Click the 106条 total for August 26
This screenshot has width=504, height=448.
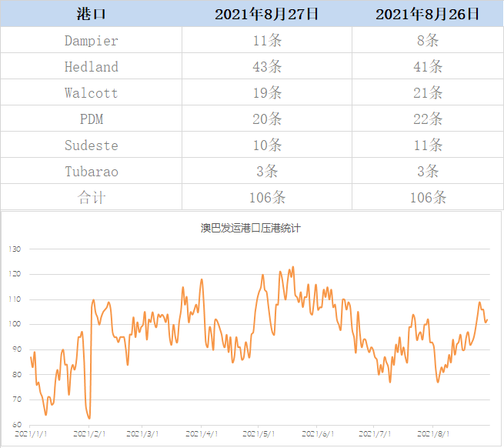(x=428, y=198)
